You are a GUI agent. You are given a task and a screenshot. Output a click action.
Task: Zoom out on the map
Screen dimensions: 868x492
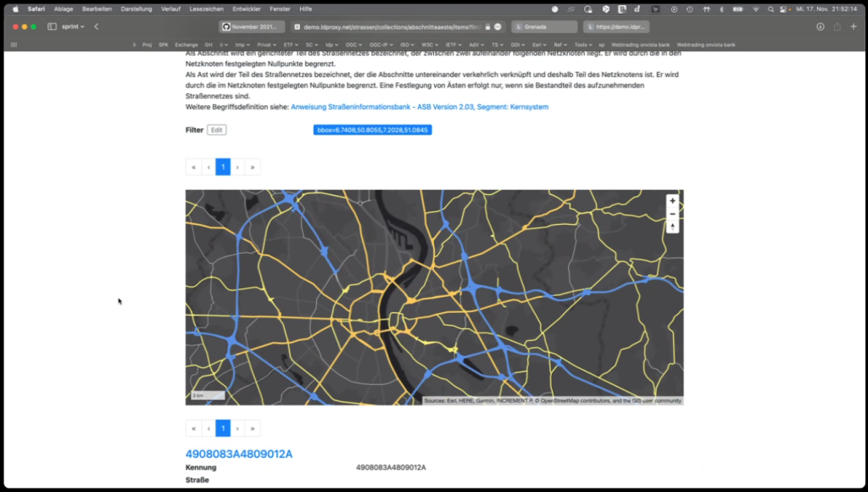point(672,214)
